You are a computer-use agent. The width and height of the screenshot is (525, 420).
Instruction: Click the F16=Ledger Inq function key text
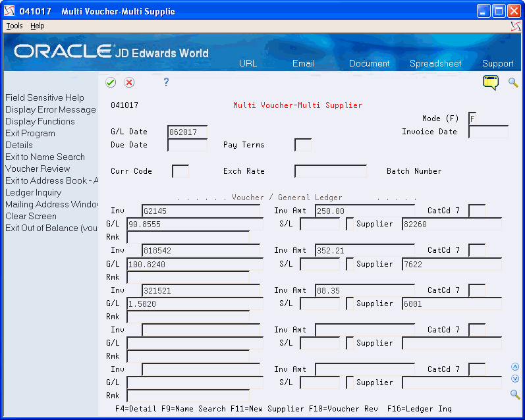click(x=420, y=409)
